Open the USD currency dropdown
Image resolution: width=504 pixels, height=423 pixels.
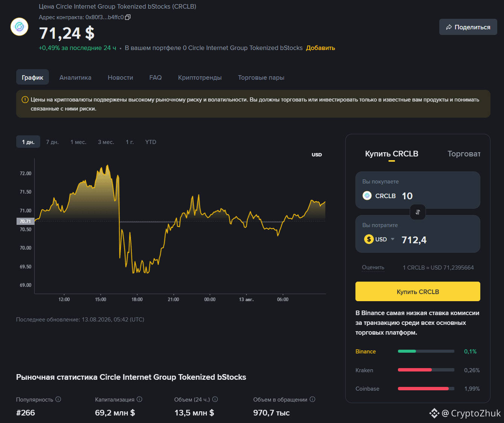click(x=393, y=239)
